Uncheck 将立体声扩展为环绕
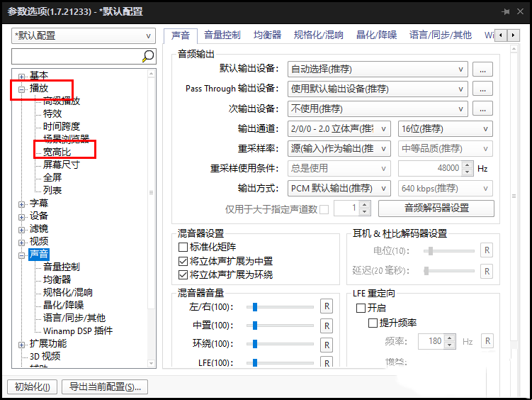This screenshot has width=532, height=400. (x=183, y=274)
